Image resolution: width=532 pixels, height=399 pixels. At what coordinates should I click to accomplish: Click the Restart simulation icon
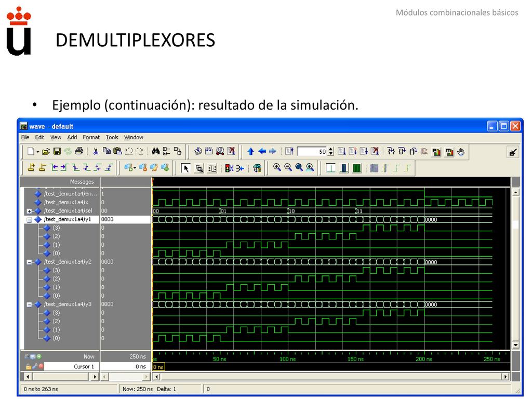coord(289,151)
